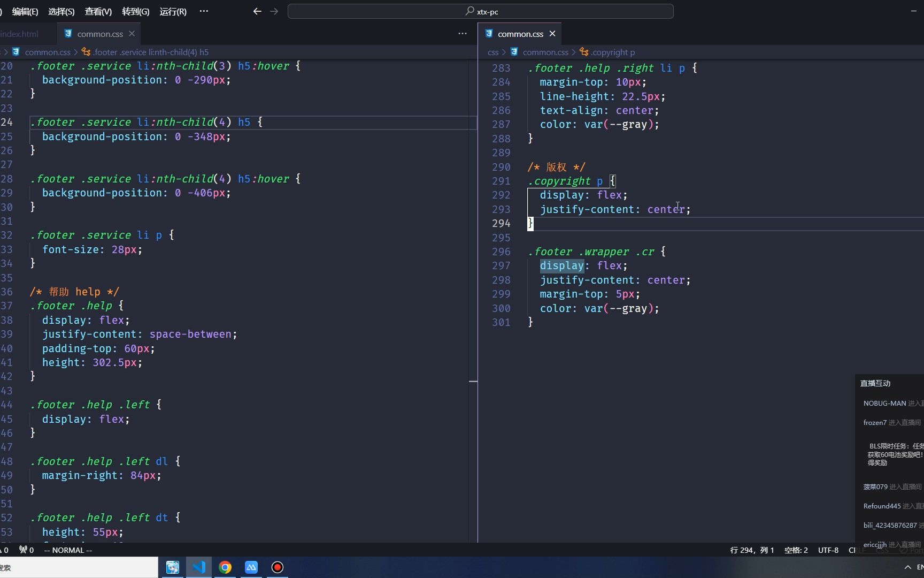Click justify-content: center on line 293

(615, 209)
